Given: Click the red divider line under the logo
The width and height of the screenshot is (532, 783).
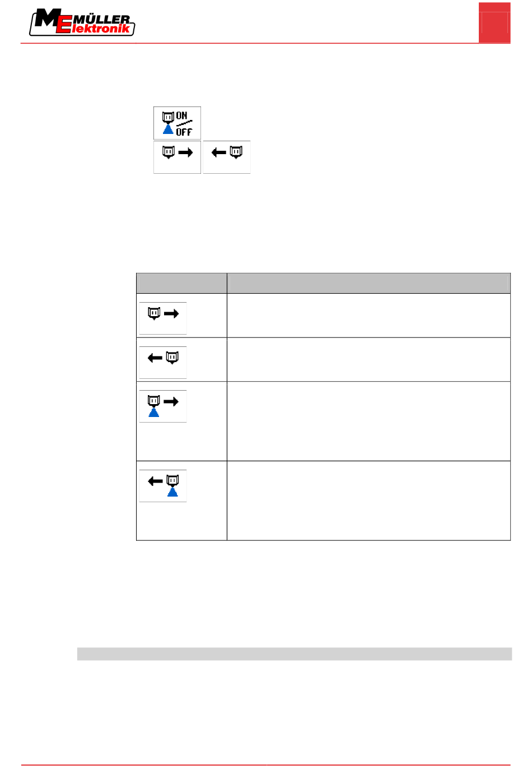Looking at the screenshot, I should tap(265, 43).
